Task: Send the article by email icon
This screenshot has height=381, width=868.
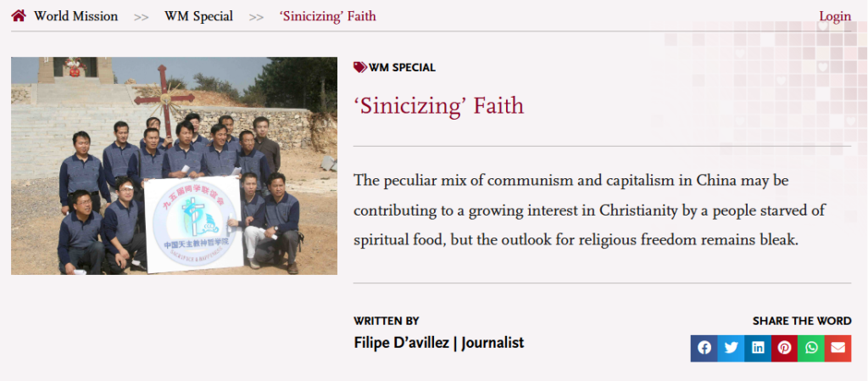Action: [838, 348]
